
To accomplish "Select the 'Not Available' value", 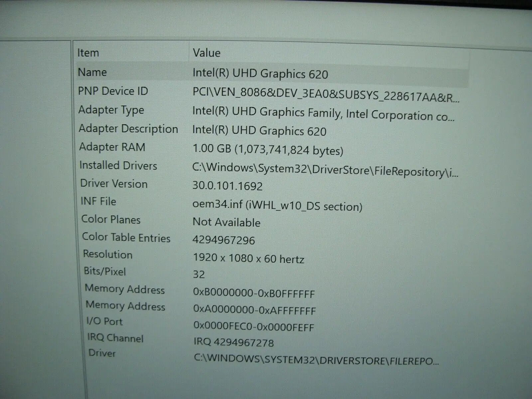I will coord(226,222).
